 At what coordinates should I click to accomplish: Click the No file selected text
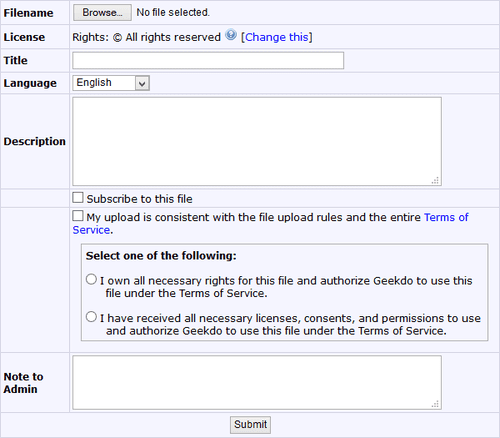(x=173, y=13)
